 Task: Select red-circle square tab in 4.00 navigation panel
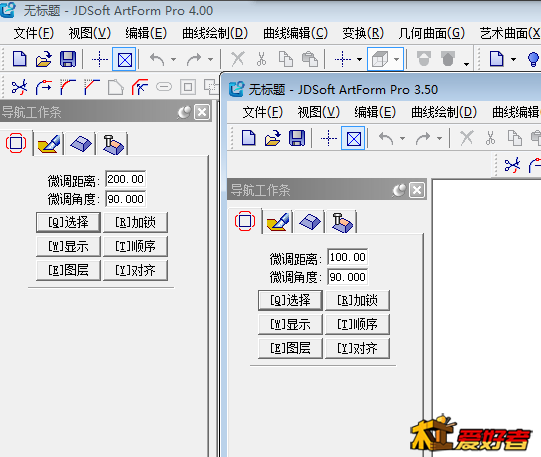[16, 143]
